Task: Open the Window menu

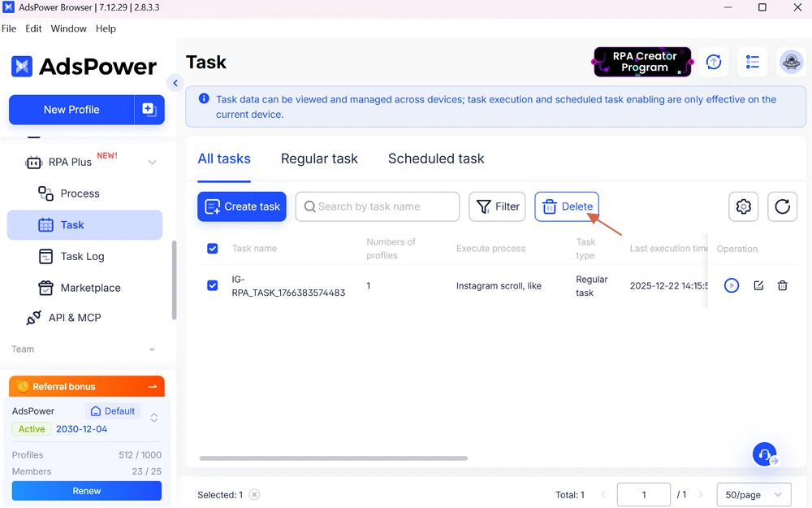Action: (68, 28)
